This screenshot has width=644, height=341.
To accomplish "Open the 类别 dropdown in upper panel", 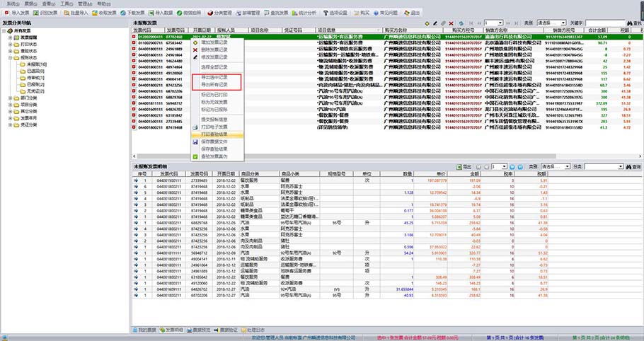I will (x=553, y=23).
